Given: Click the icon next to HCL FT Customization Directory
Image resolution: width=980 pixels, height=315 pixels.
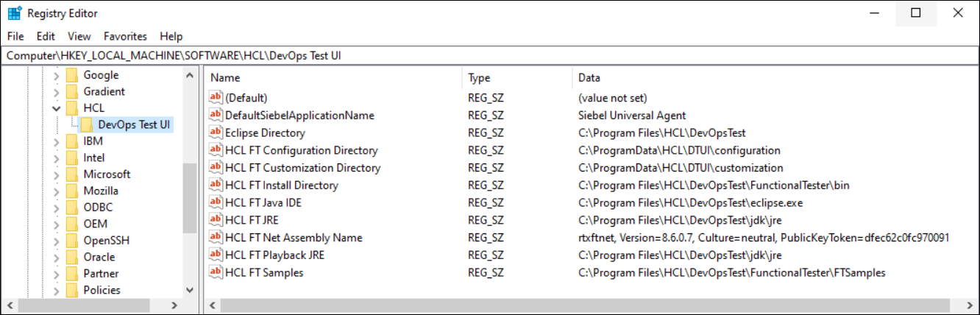Looking at the screenshot, I should 216,168.
